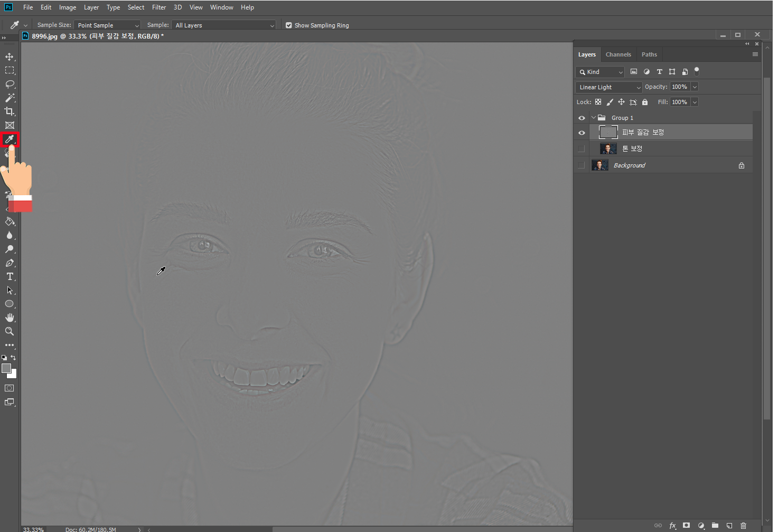
Task: Open the Edit Toolbar three-dots icon
Action: (x=10, y=345)
